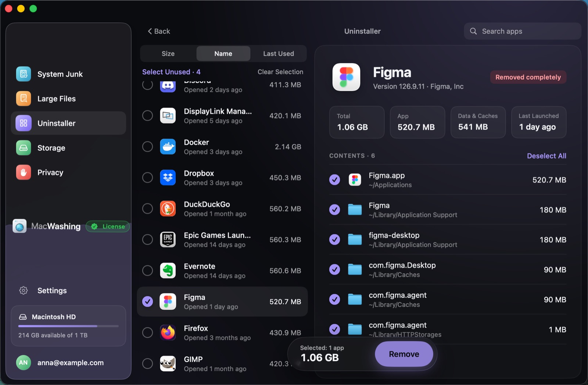Click the 2.14 GB Docker size
Viewport: 588px width, 385px height.
pos(288,147)
